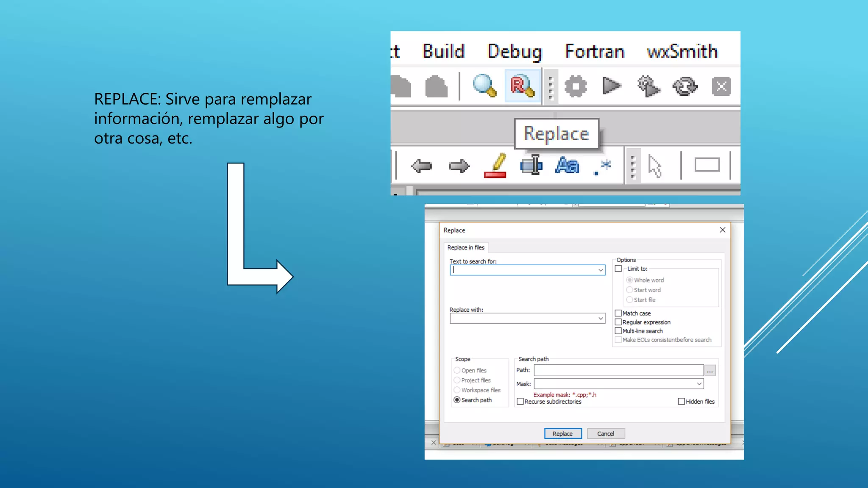Enable the Regular expression checkbox
Screen dimensions: 868x488
click(x=618, y=322)
